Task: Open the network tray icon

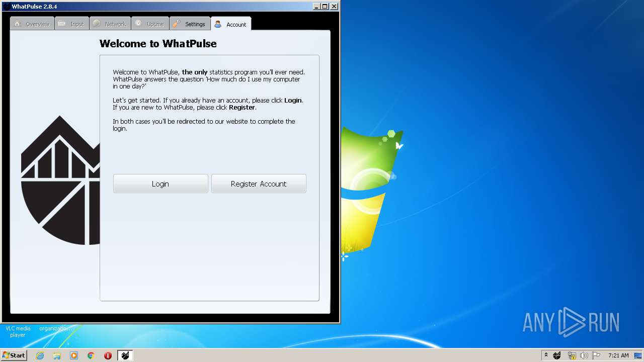Action: click(572, 355)
